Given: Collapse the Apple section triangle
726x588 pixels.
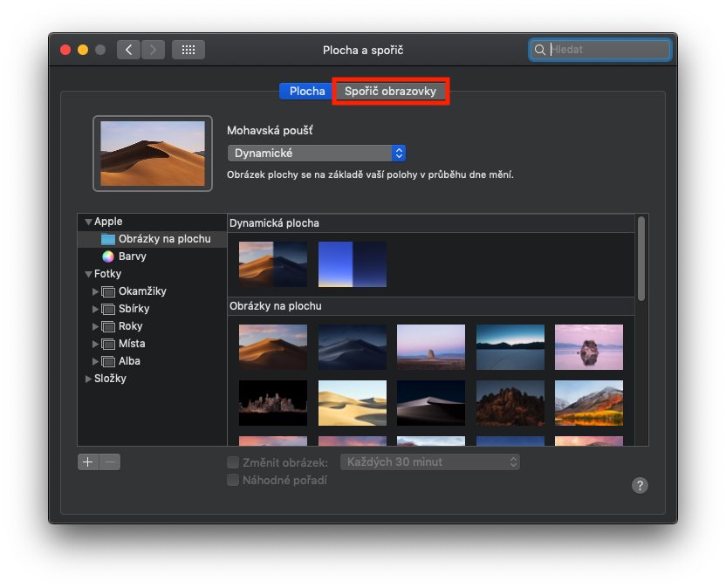Looking at the screenshot, I should coord(88,222).
